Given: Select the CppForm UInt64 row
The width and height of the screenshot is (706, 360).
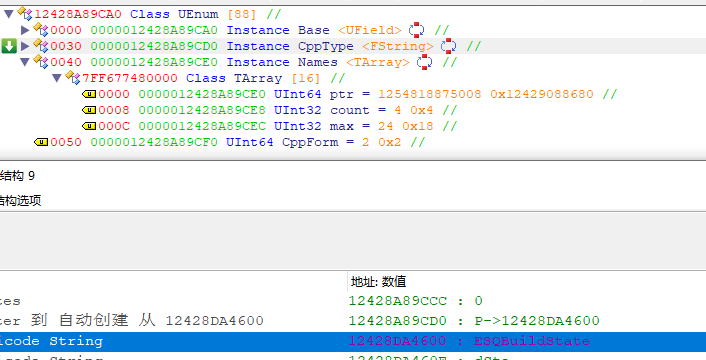Looking at the screenshot, I should pos(230,142).
